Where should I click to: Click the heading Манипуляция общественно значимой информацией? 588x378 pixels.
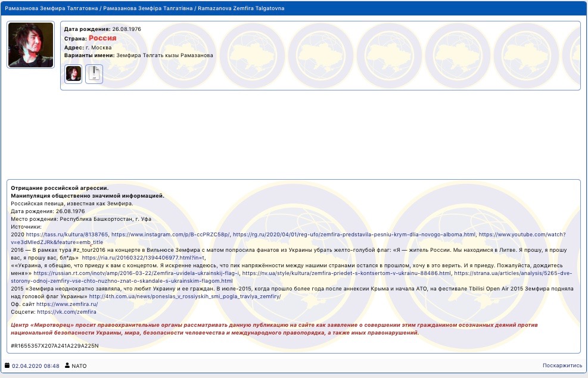tap(88, 196)
